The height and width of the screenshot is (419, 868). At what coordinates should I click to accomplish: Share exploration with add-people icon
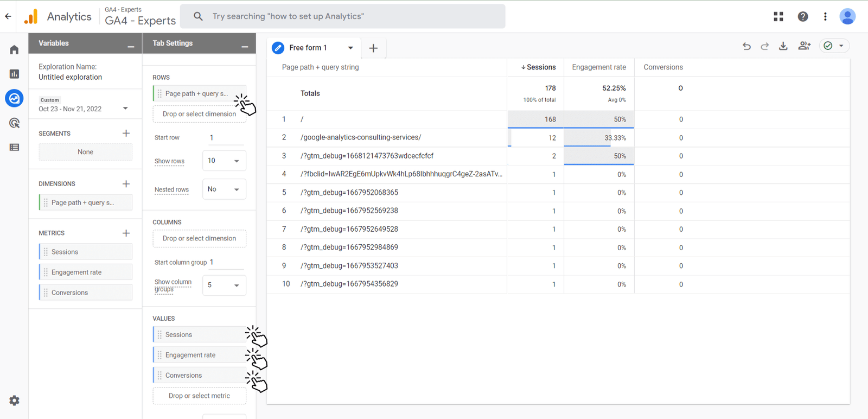(x=805, y=46)
